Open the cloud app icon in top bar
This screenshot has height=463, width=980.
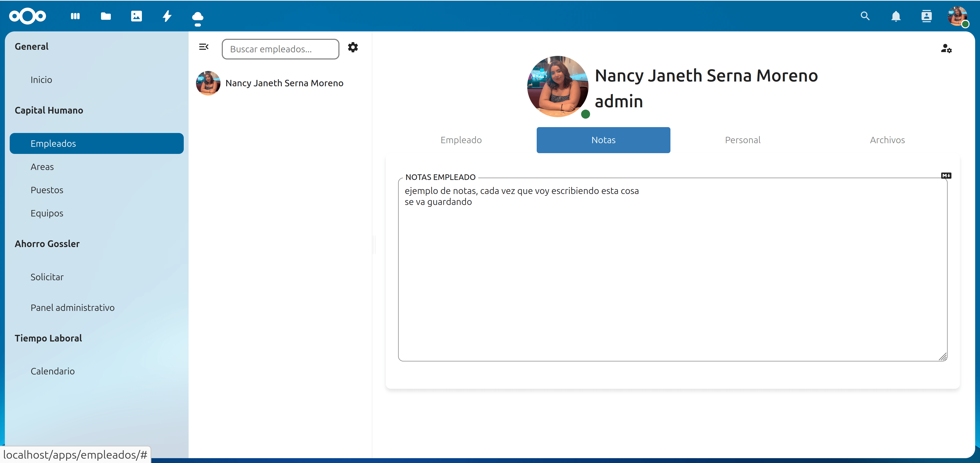198,18
